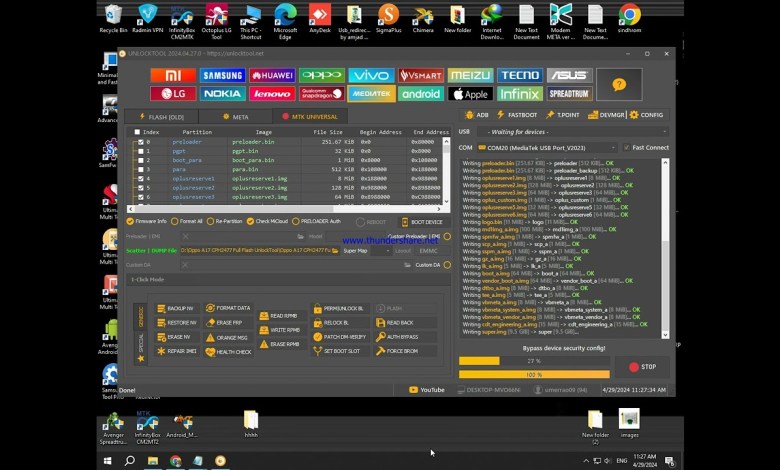Click the BOOT DEVICE button
The width and height of the screenshot is (780, 470).
click(x=426, y=221)
